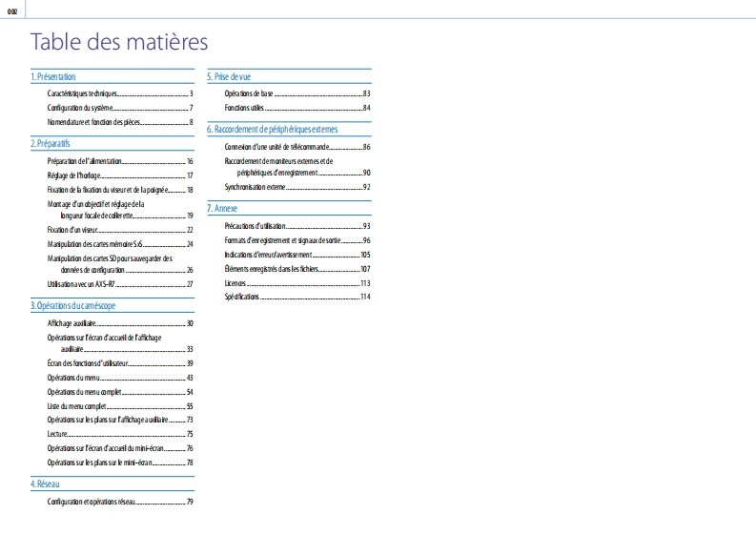The height and width of the screenshot is (535, 756).
Task: Open the 2. Préparatifs section heading
Action: (x=51, y=143)
